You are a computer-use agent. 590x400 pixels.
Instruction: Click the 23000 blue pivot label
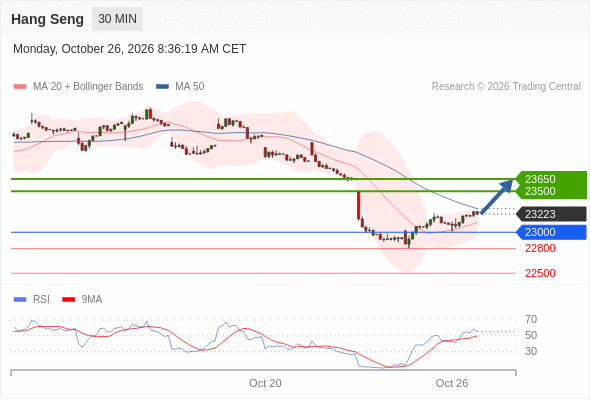coord(551,232)
